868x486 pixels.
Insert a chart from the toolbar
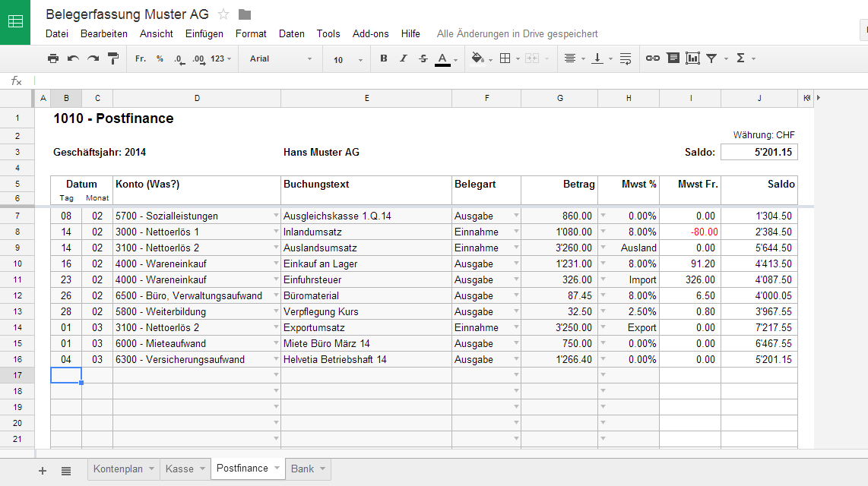click(692, 58)
